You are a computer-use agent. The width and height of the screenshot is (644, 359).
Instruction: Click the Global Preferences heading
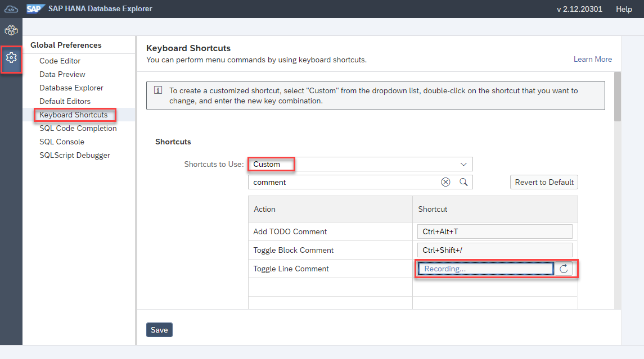[66, 45]
